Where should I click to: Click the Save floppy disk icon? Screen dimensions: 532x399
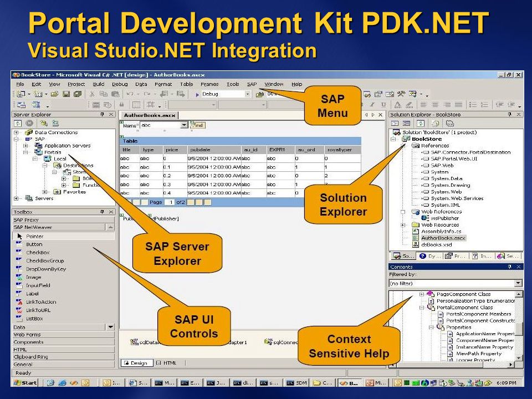click(x=66, y=94)
